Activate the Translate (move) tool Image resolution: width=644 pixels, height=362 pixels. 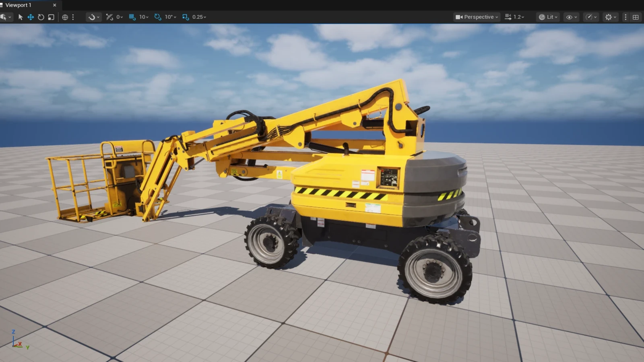click(31, 17)
